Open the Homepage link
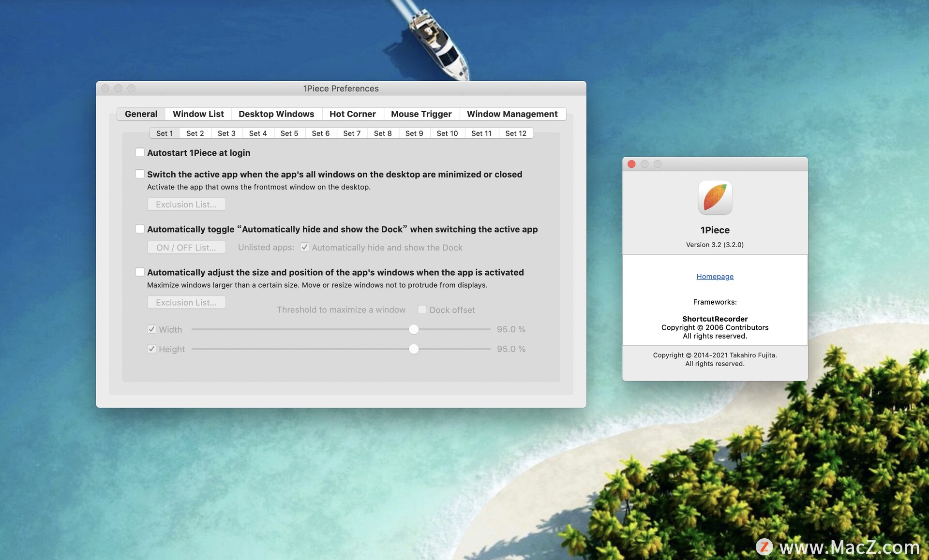Viewport: 929px width, 560px height. (715, 276)
